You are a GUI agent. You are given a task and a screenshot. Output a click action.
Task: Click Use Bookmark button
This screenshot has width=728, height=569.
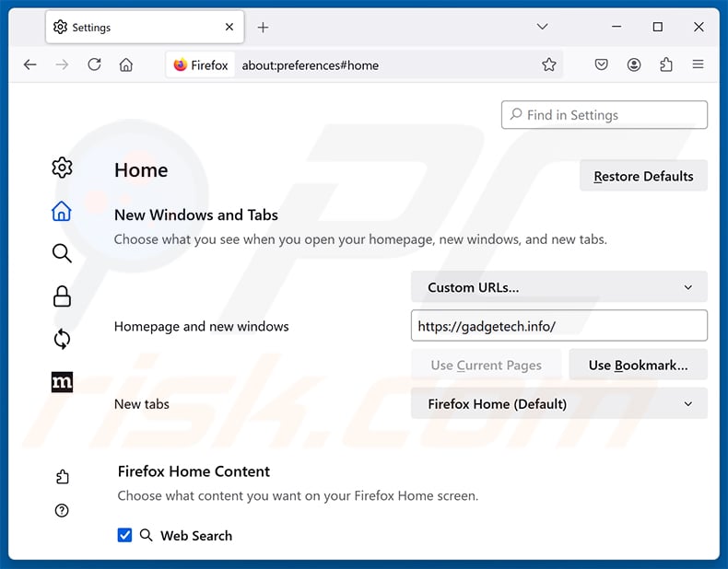coord(639,365)
